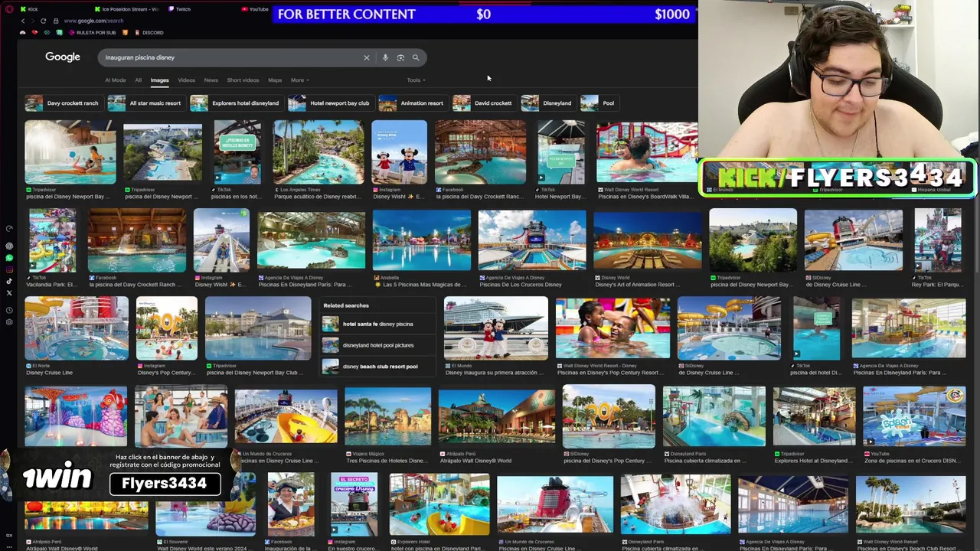Open Disney's Art of Animation Resort image
The height and width of the screenshot is (551, 980).
[x=647, y=241]
